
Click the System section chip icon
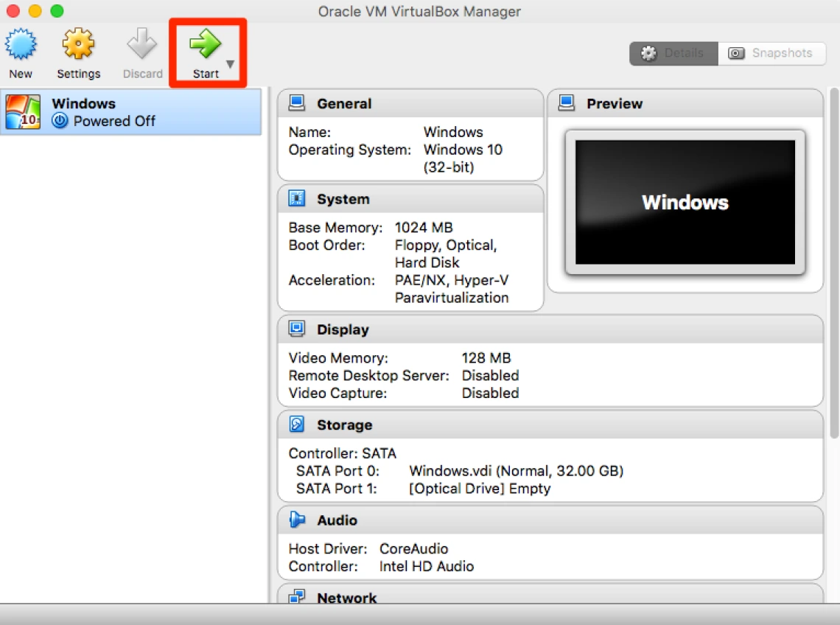tap(297, 198)
